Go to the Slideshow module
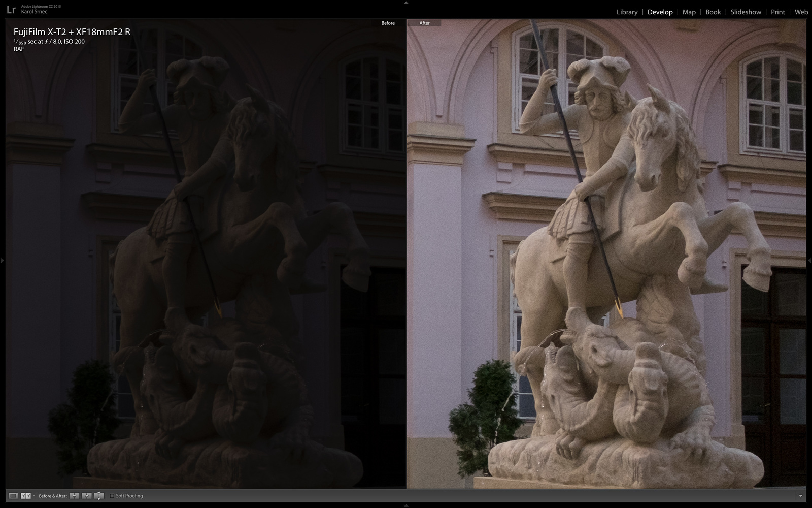 746,12
